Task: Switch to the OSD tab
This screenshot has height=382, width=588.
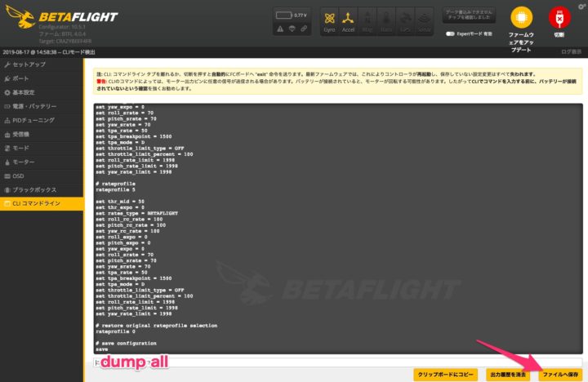Action: 16,175
